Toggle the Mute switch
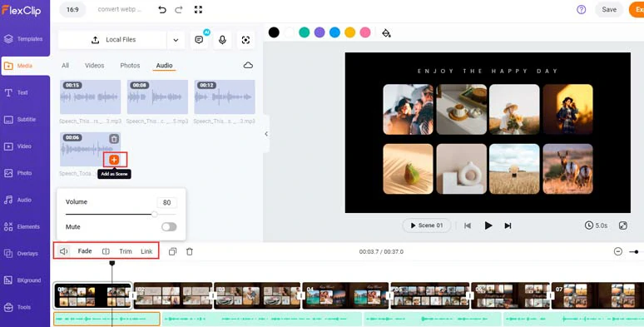This screenshot has height=327, width=644. 169,227
